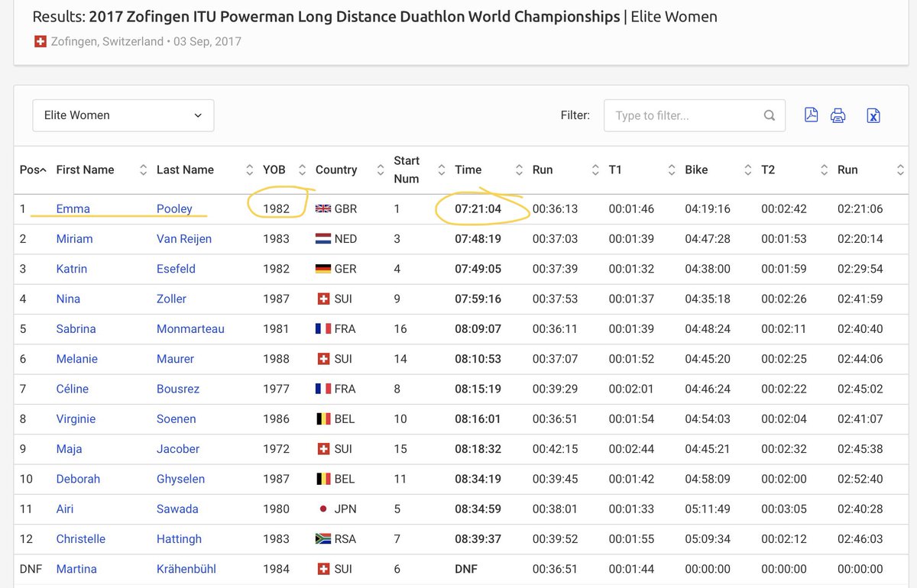Viewport: 917px width, 588px height.
Task: Open athlete link Sawada
Action: (177, 509)
